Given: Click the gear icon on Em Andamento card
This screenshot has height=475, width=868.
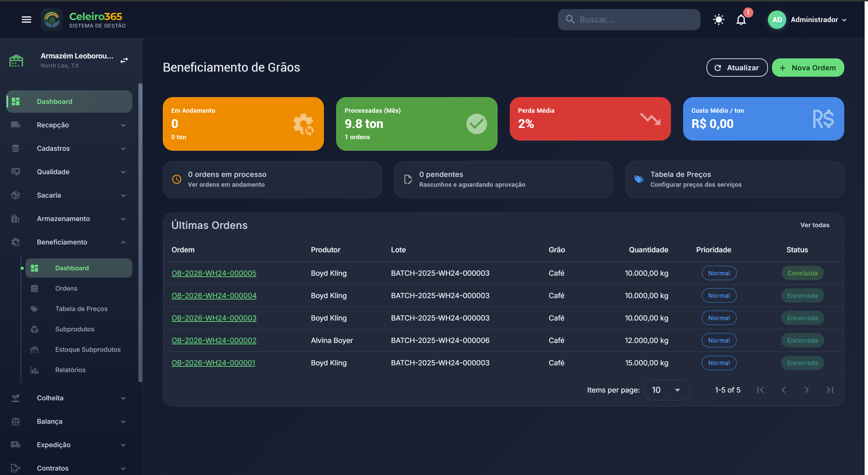Looking at the screenshot, I should pos(304,124).
